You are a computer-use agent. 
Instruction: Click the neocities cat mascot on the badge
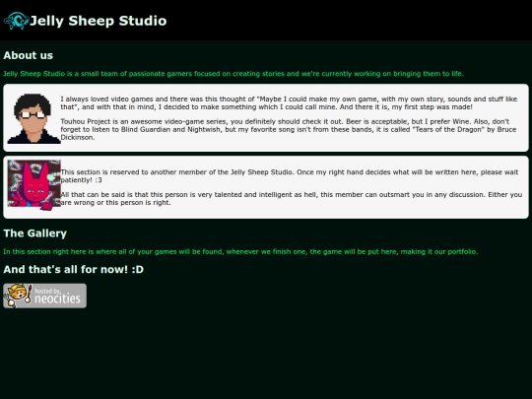[x=19, y=296]
